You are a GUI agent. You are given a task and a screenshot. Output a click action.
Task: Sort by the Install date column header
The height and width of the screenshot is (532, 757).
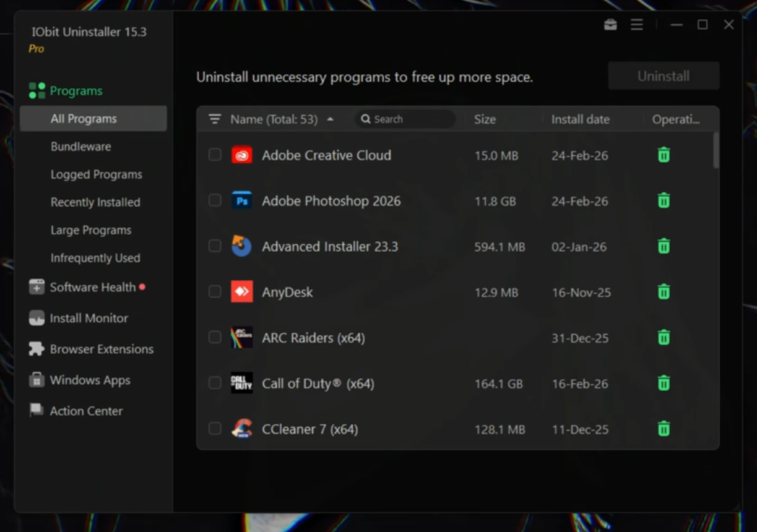[x=581, y=119]
